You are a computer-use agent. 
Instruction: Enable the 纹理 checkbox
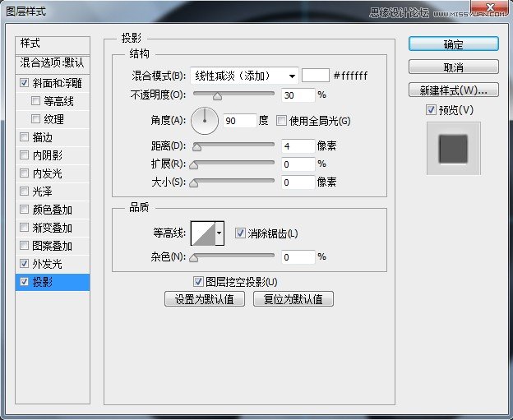[35, 118]
